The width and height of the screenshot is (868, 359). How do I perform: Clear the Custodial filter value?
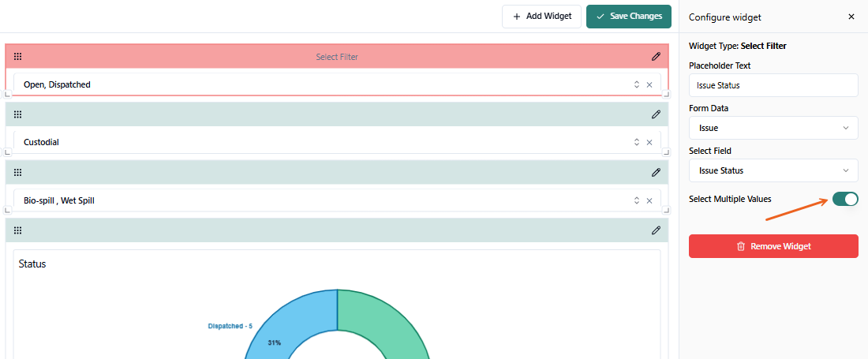tap(649, 142)
